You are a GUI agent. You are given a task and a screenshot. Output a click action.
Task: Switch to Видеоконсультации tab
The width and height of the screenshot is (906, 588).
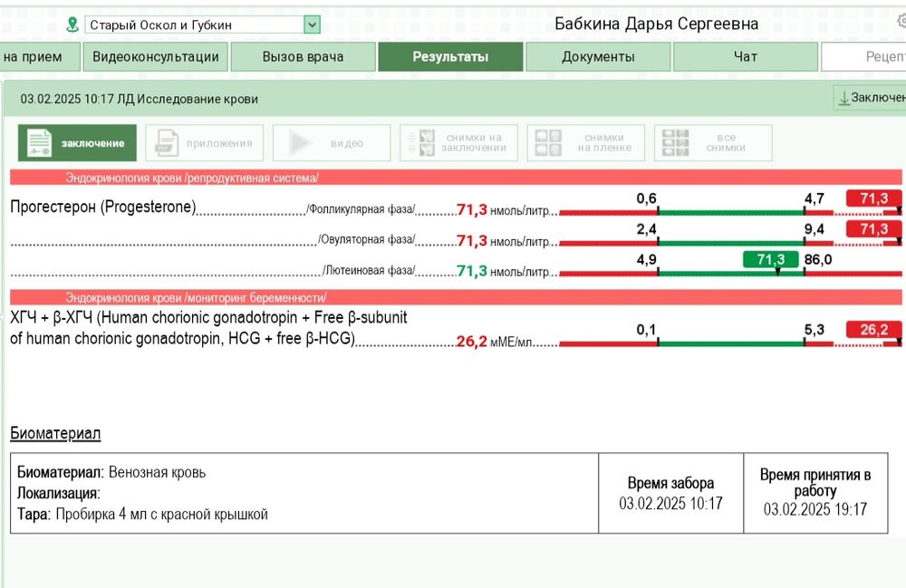pyautogui.click(x=156, y=57)
